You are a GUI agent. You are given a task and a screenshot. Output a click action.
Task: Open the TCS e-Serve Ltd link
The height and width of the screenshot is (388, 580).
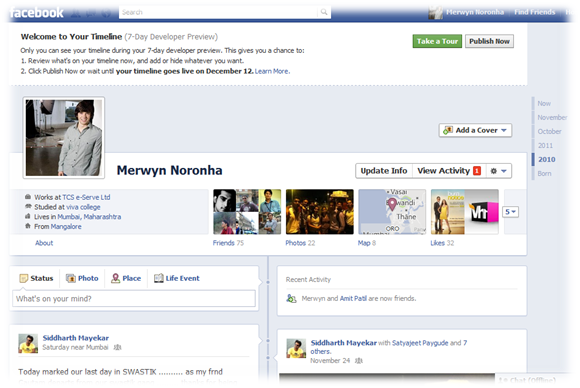(86, 197)
